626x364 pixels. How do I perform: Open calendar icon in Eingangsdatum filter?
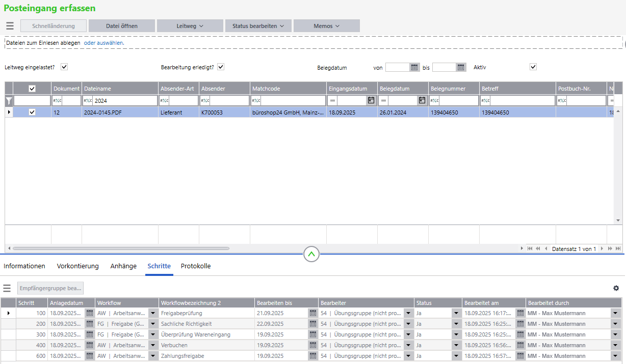[x=371, y=101]
